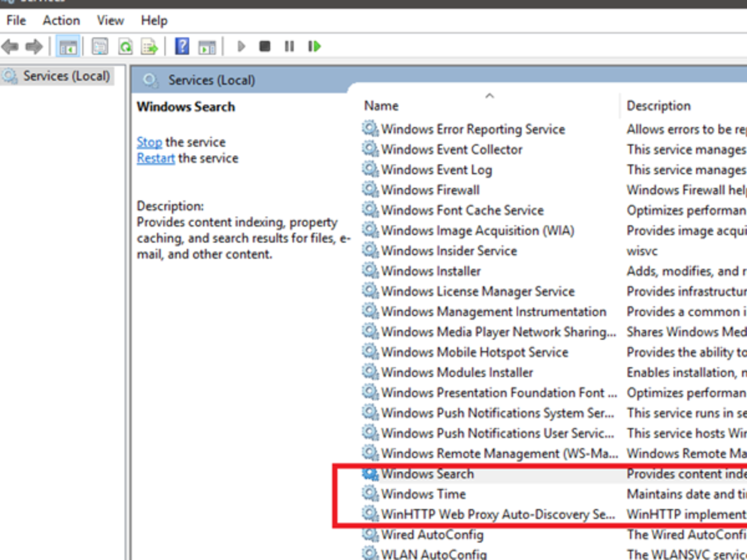Select WinHTTP Web Proxy Auto-Discovery service name

(x=498, y=515)
